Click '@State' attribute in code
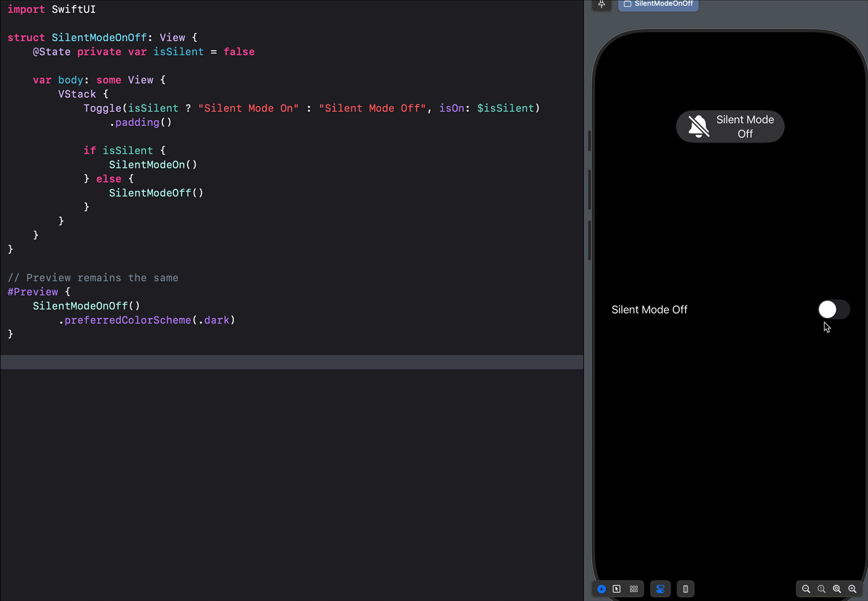The height and width of the screenshot is (601, 868). pos(51,52)
